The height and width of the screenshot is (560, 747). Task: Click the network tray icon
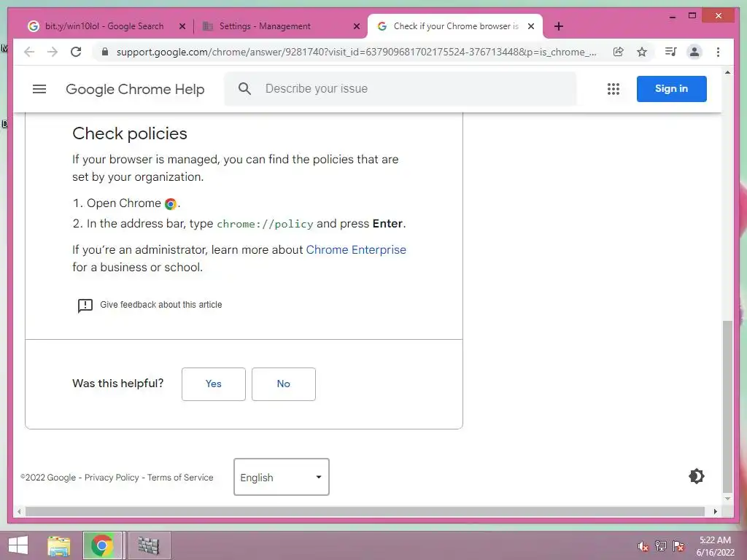[x=661, y=546]
